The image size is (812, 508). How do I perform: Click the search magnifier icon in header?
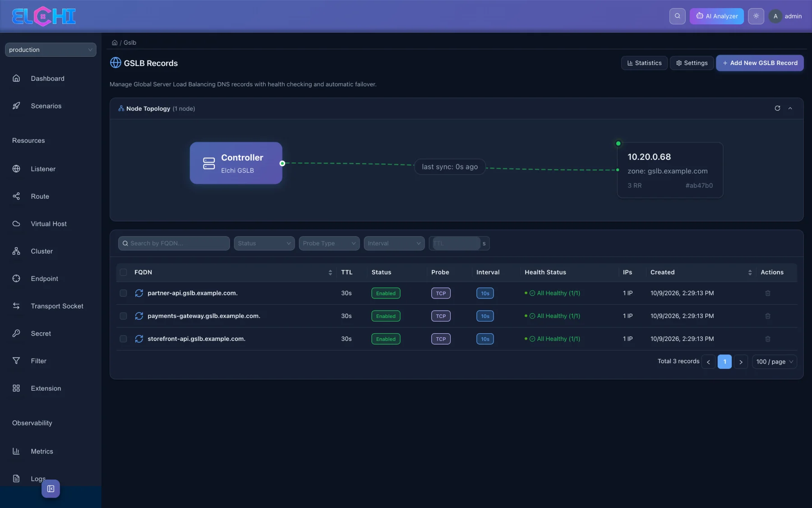(677, 16)
